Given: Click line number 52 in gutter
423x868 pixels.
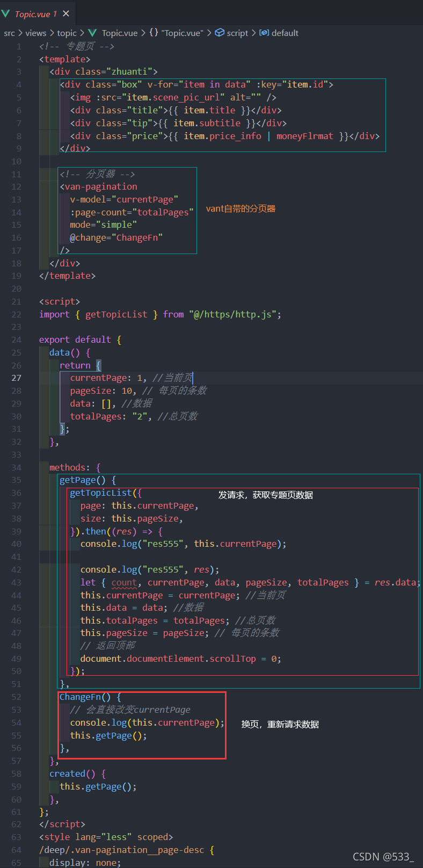Looking at the screenshot, I should click(17, 697).
